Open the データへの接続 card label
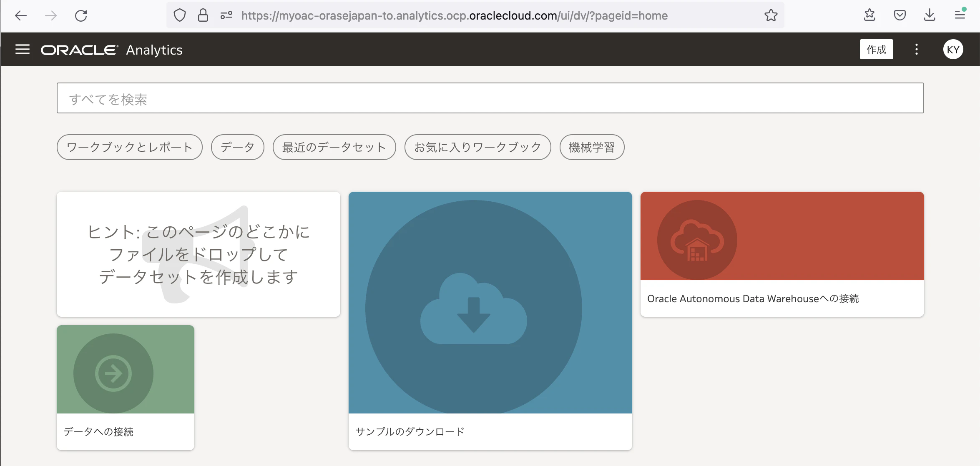This screenshot has width=980, height=466. 98,432
